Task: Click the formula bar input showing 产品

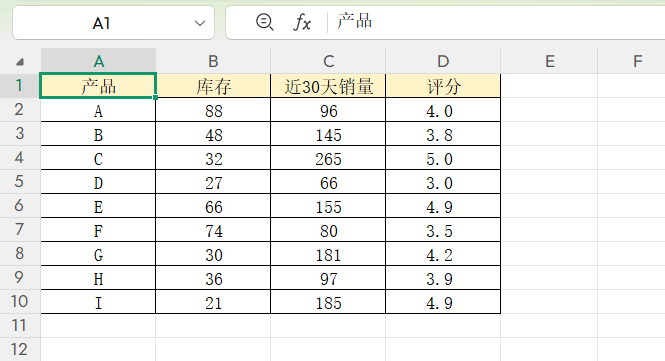Action: [496, 22]
